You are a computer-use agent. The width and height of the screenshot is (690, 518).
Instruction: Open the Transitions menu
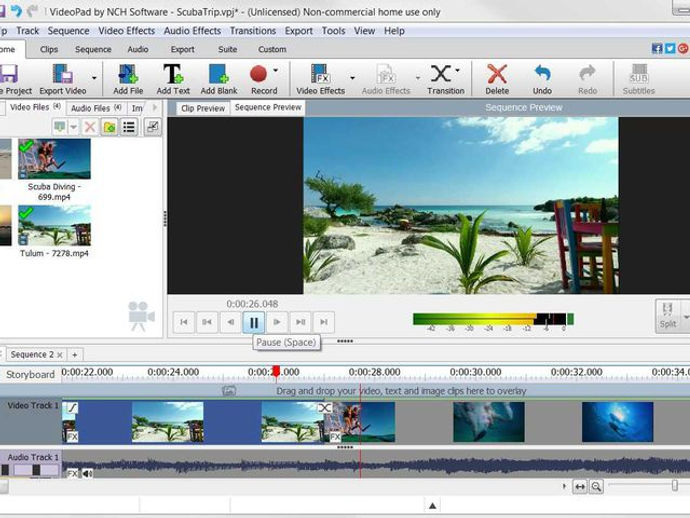pyautogui.click(x=253, y=31)
